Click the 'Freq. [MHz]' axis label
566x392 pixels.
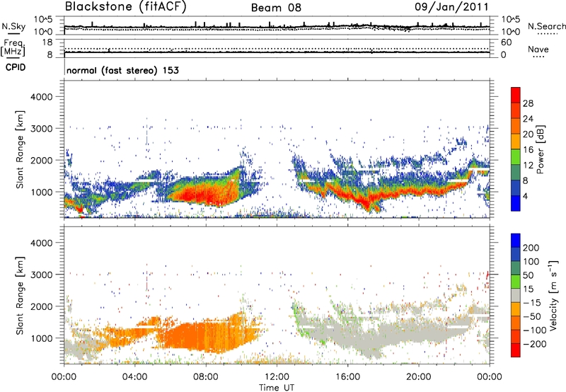coord(13,47)
